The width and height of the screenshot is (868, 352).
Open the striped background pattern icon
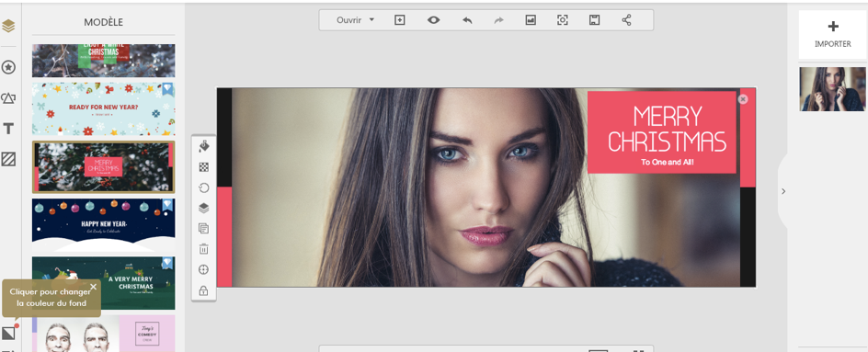click(x=8, y=159)
